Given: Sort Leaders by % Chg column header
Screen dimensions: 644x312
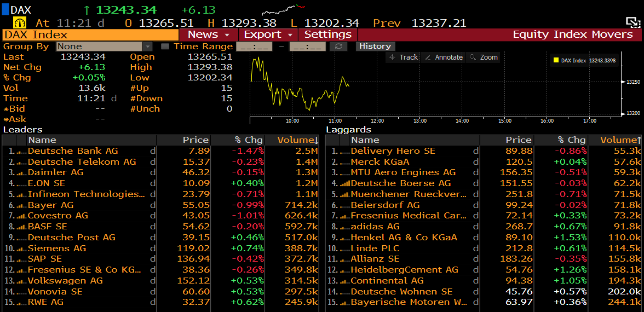Looking at the screenshot, I should [x=238, y=140].
